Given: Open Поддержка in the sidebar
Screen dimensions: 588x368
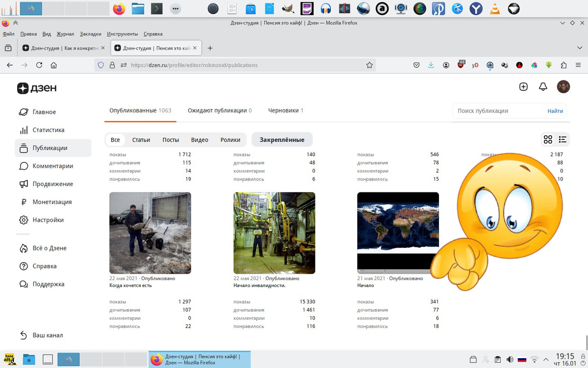Looking at the screenshot, I should 48,284.
